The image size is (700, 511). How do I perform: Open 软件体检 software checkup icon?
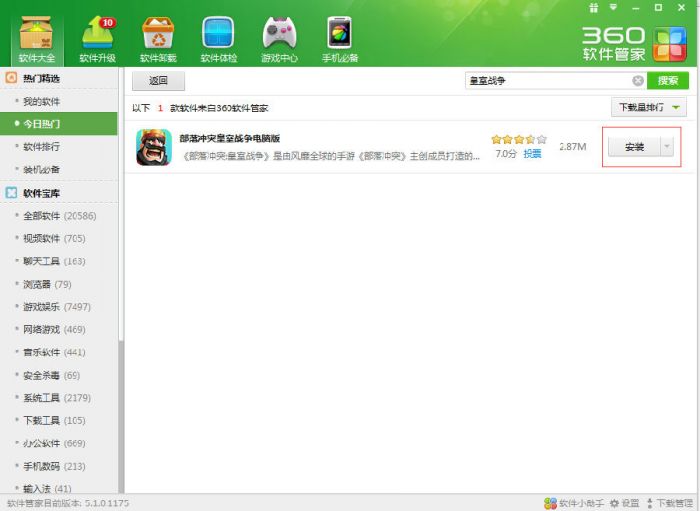click(x=218, y=37)
